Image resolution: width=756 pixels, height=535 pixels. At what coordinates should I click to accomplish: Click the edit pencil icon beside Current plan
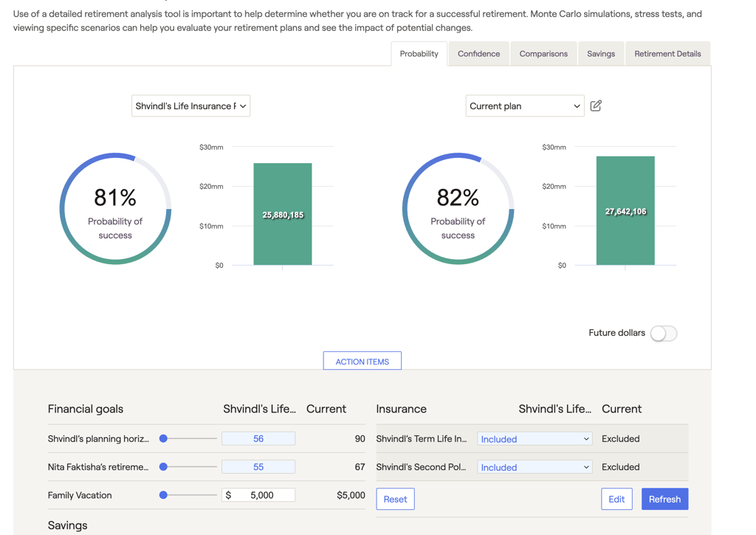pyautogui.click(x=596, y=106)
